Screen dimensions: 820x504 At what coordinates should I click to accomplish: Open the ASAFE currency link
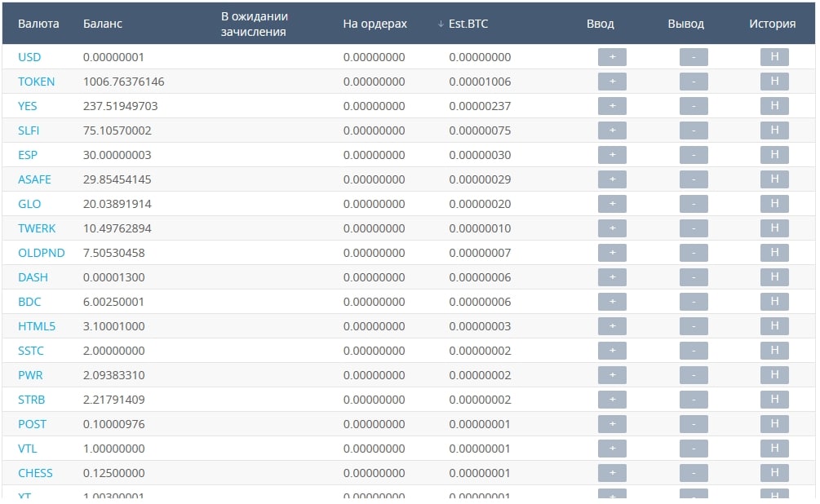pos(34,179)
